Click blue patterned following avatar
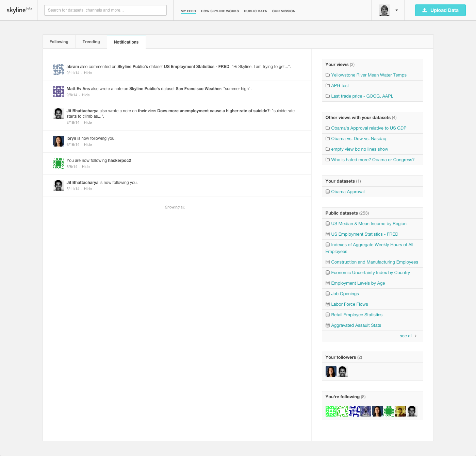 tap(354, 411)
